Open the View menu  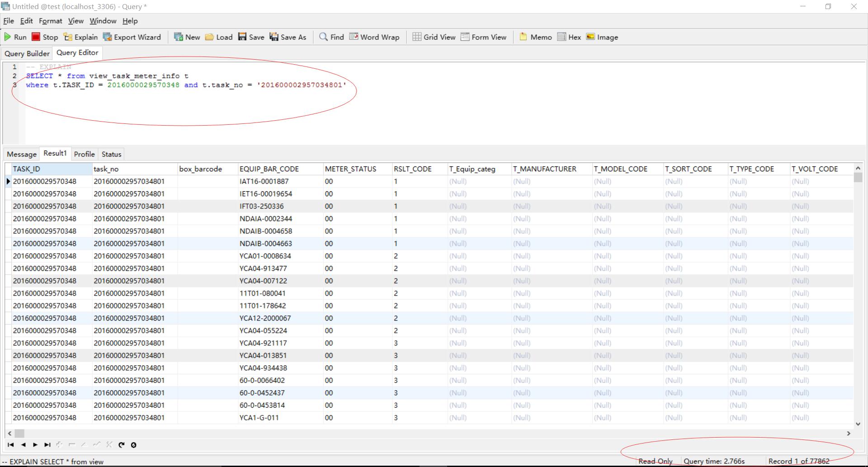click(75, 21)
